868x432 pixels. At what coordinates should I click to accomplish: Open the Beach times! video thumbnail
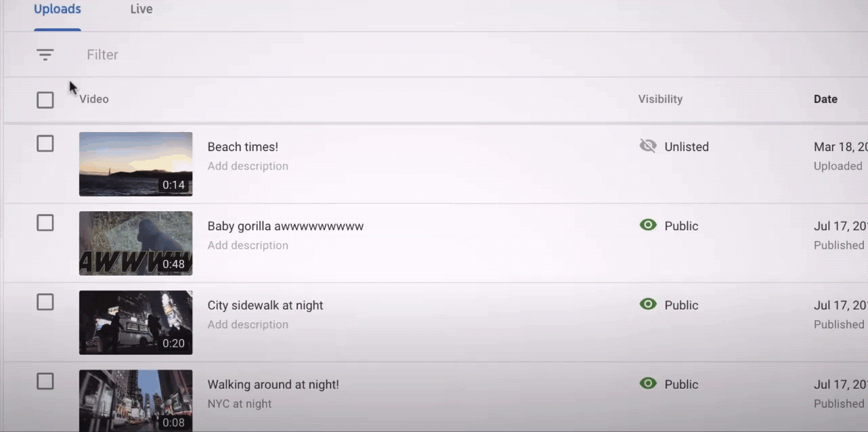(x=135, y=164)
